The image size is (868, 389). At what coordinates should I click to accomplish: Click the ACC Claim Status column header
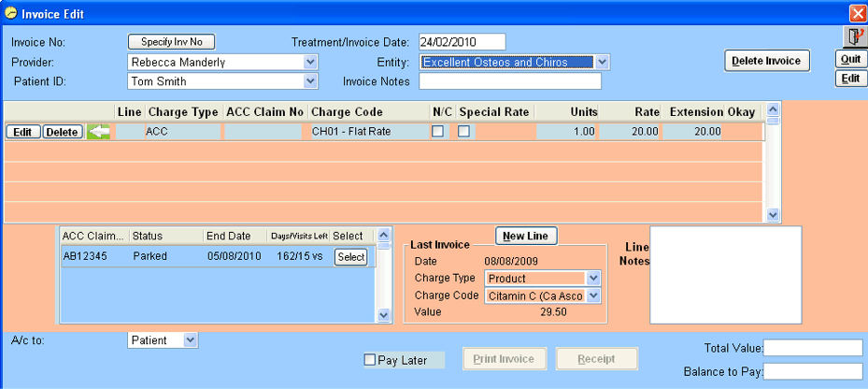click(146, 236)
